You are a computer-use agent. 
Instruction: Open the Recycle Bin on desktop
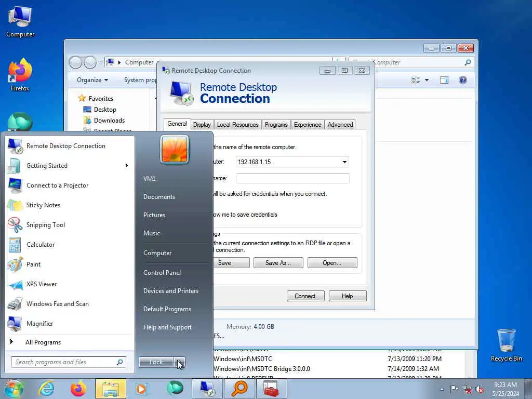506,345
